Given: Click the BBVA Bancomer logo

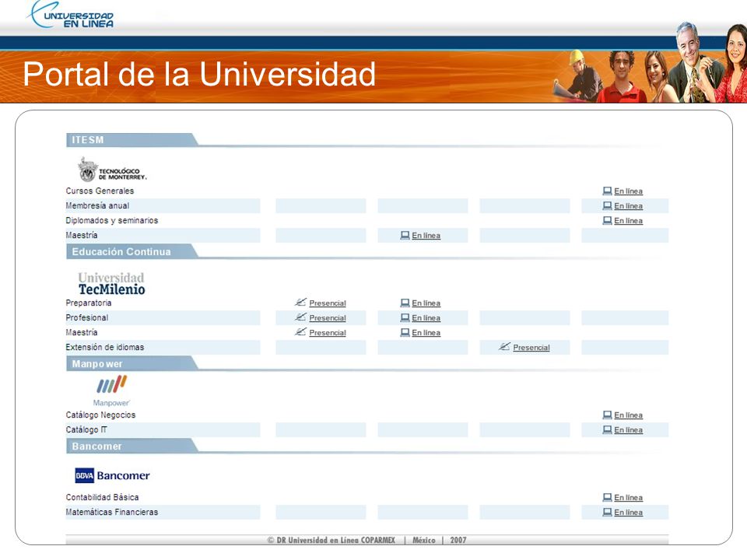Looking at the screenshot, I should click(112, 475).
